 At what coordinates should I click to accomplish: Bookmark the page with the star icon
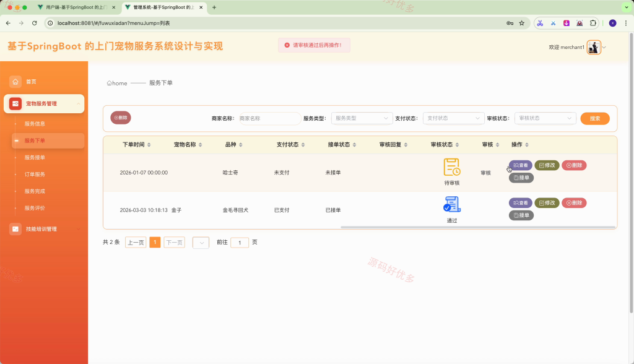(x=521, y=23)
